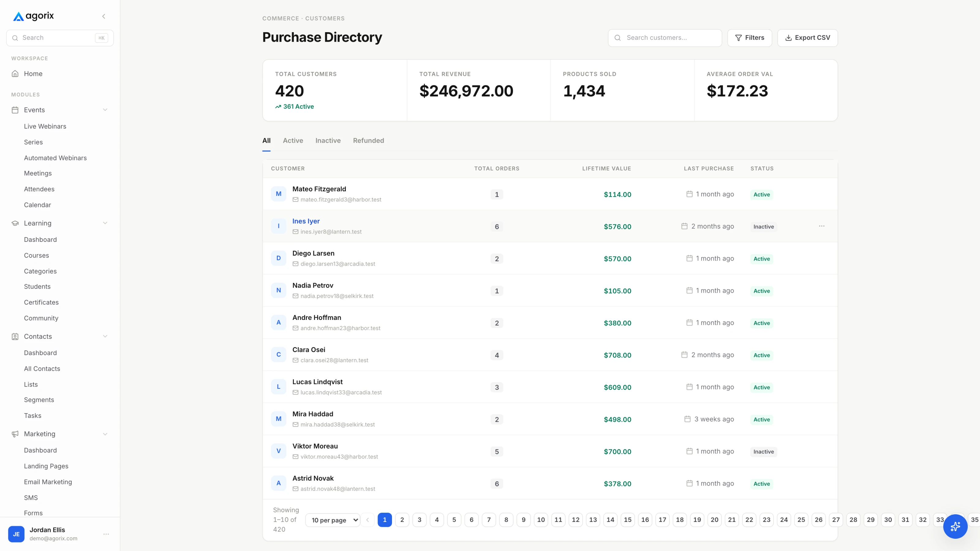Click the agorix logo
The height and width of the screenshot is (551, 980).
[33, 16]
